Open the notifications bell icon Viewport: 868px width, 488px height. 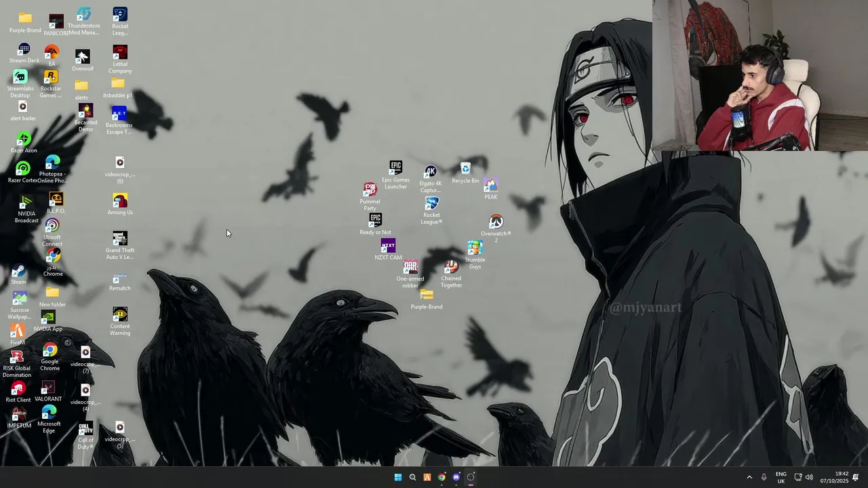tap(856, 477)
